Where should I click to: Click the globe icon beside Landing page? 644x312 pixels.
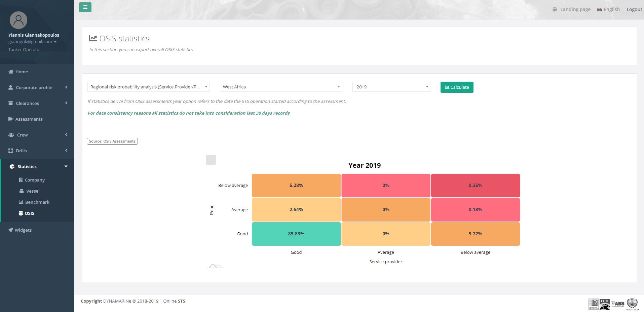[554, 9]
